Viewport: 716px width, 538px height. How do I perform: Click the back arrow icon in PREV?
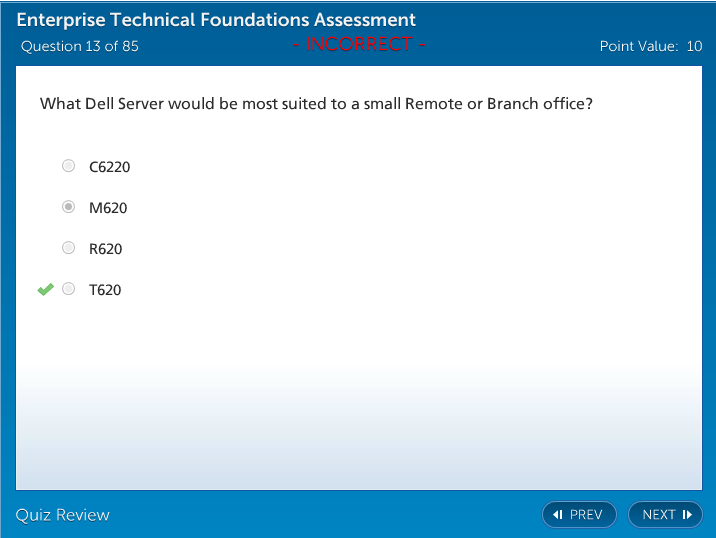(x=558, y=515)
